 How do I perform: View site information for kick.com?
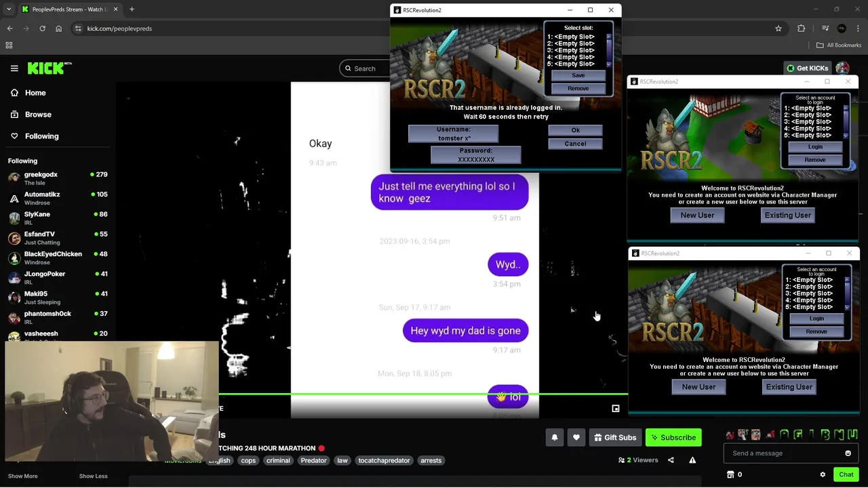point(78,28)
